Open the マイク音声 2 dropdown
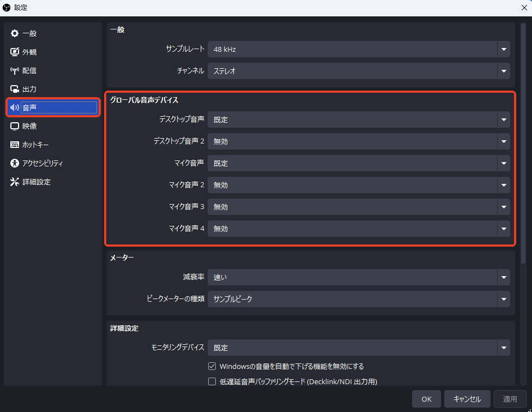Viewport: 532px width, 412px height. coord(359,185)
